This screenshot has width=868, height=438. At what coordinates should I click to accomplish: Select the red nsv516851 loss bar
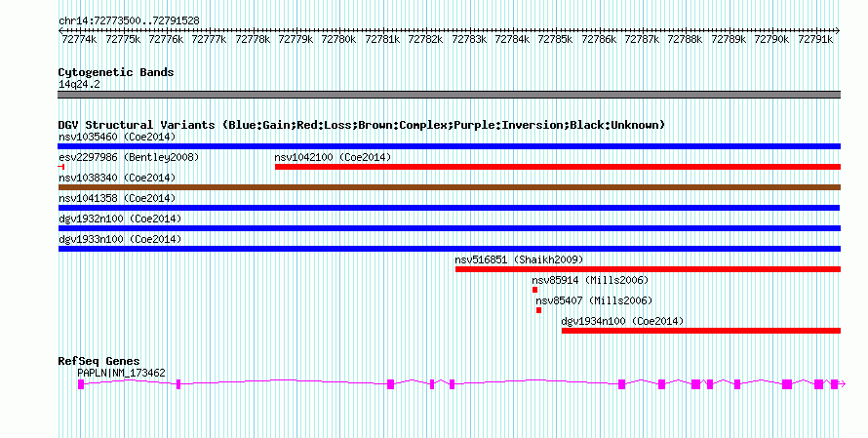pos(648,269)
